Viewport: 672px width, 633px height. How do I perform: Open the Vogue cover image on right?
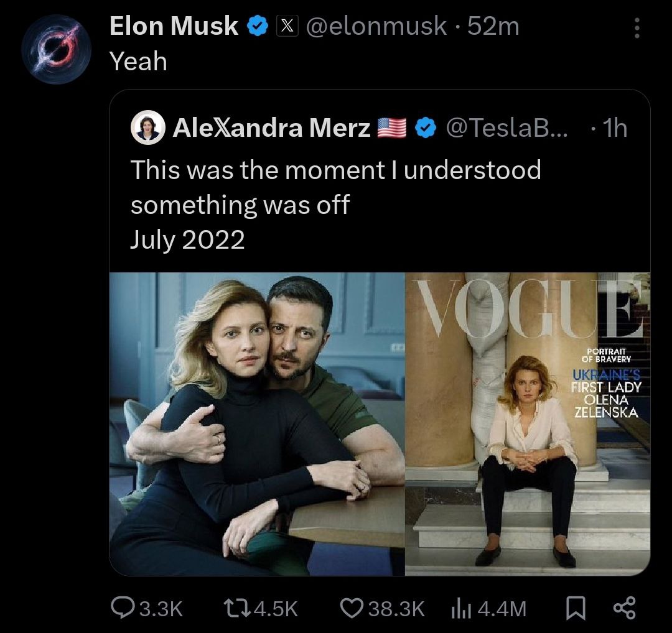527,424
